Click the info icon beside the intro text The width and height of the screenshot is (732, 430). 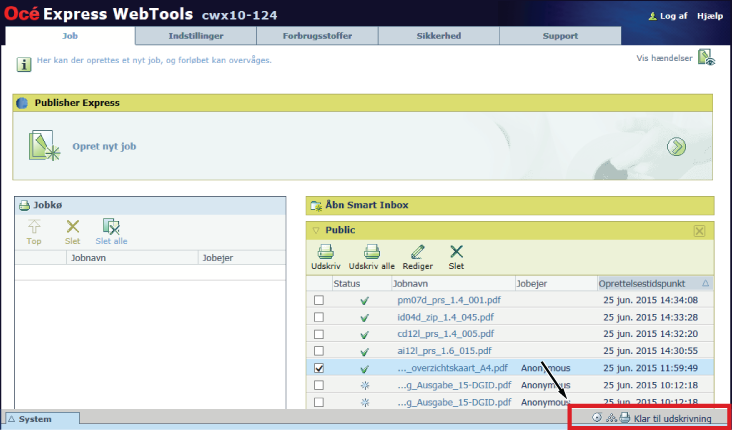[x=24, y=64]
